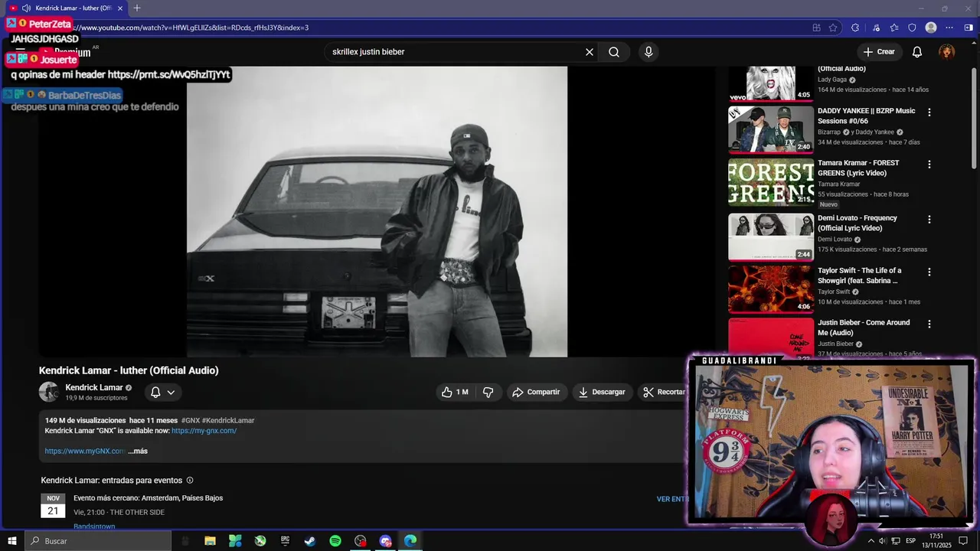Screen dimensions: 980x551
Task: Launch Steam from the taskbar
Action: (310, 541)
